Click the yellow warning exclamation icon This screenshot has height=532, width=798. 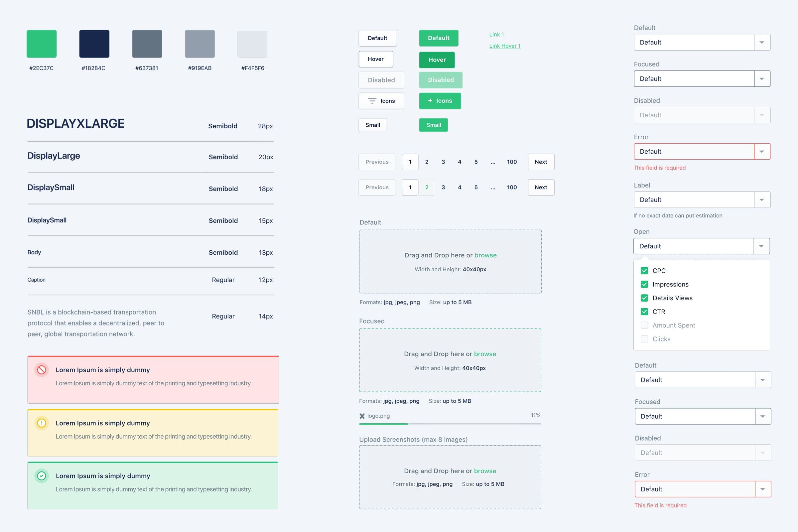(41, 423)
